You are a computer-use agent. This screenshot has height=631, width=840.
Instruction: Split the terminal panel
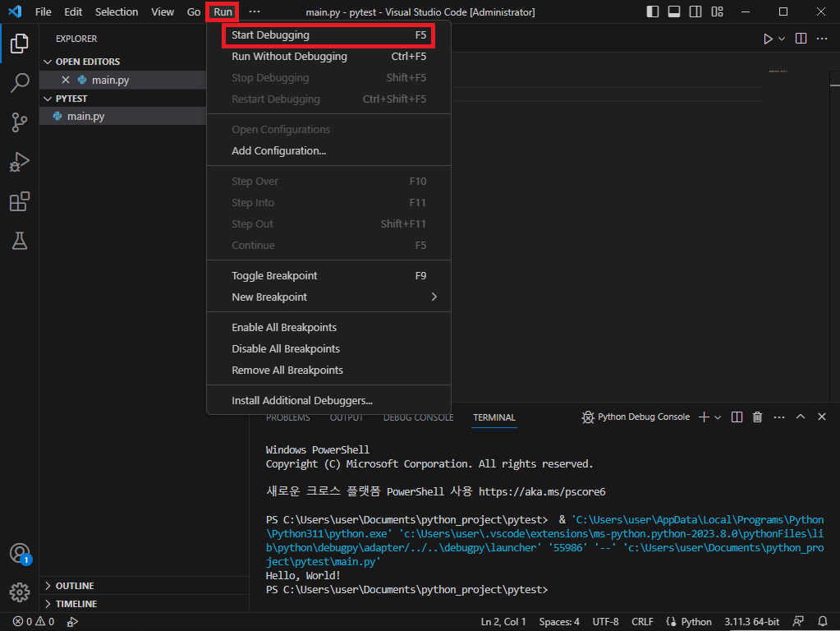click(x=737, y=417)
